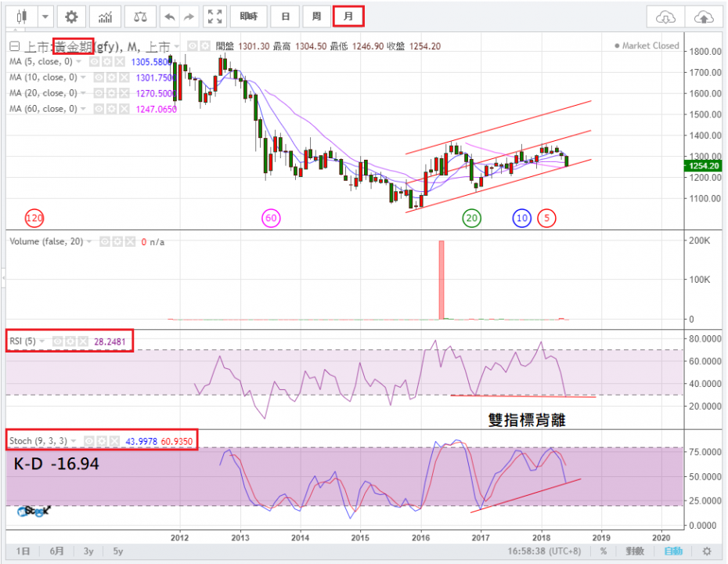This screenshot has width=728, height=564.
Task: Click the cloud upload (save chart) icon
Action: (x=704, y=18)
